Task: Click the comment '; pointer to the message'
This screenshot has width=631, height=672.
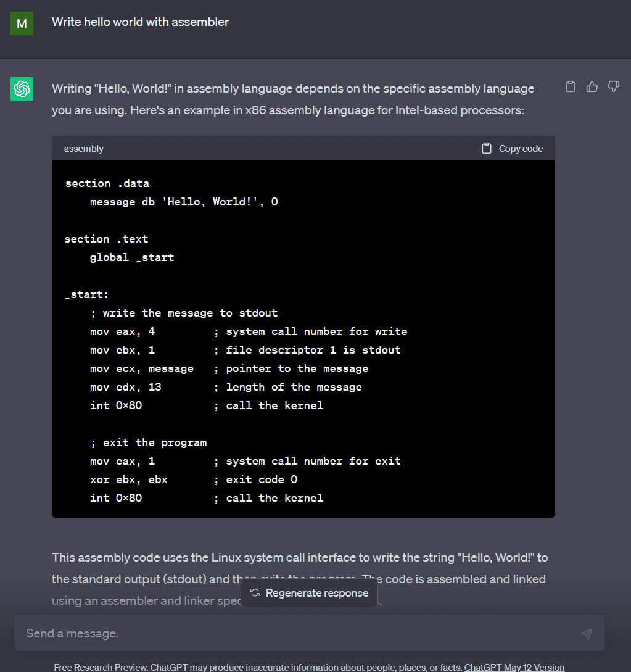Action: coord(291,368)
